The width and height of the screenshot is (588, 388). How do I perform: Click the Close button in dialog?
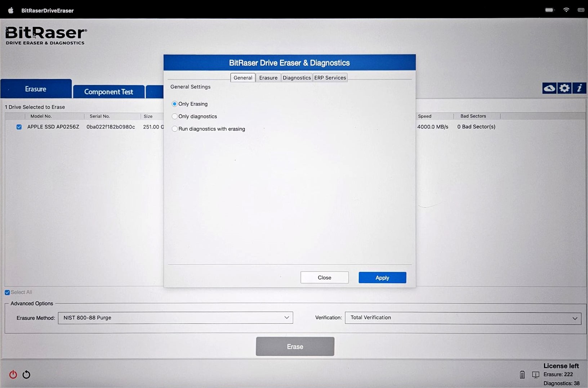[325, 278]
